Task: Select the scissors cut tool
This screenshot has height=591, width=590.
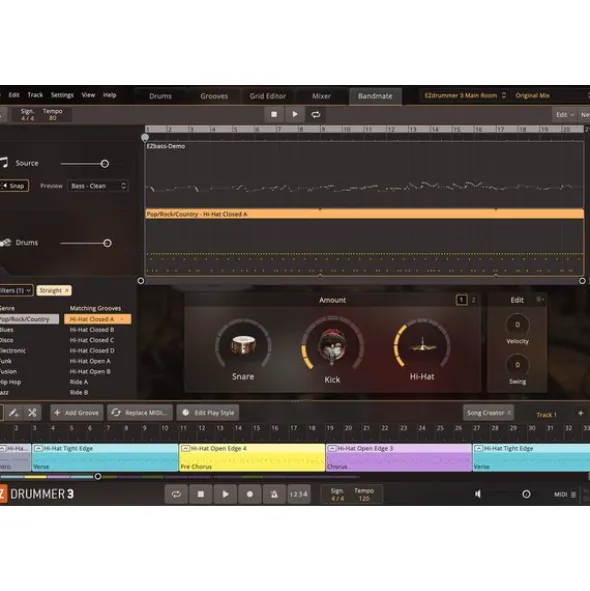Action: [x=32, y=413]
